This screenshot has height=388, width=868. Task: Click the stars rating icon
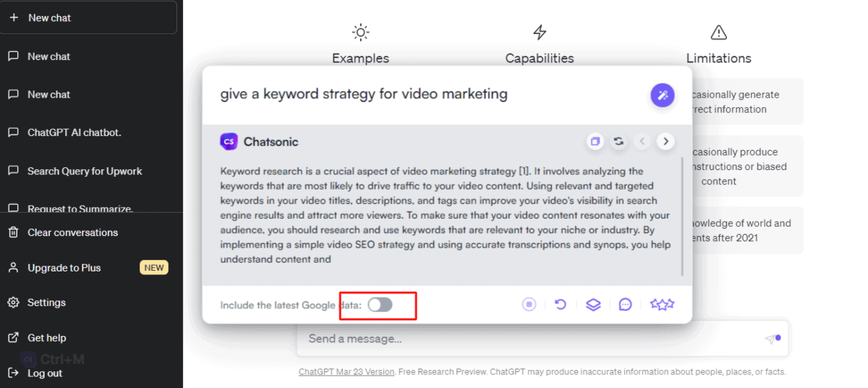[661, 305]
